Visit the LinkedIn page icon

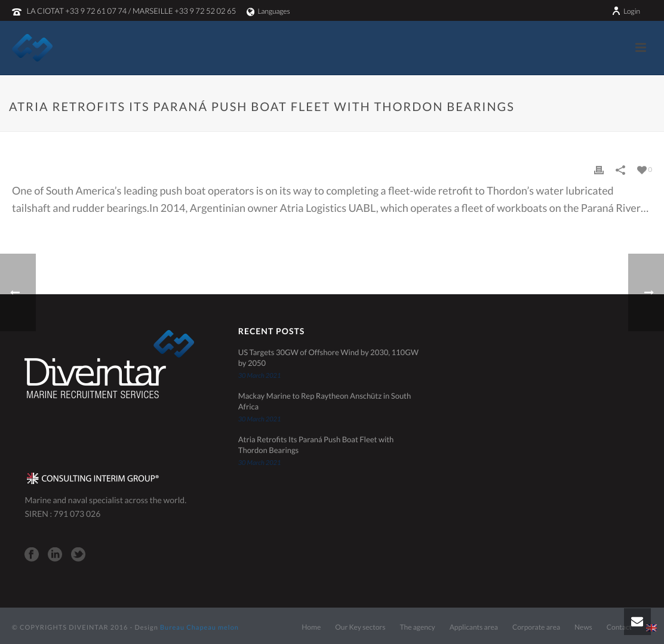[54, 554]
